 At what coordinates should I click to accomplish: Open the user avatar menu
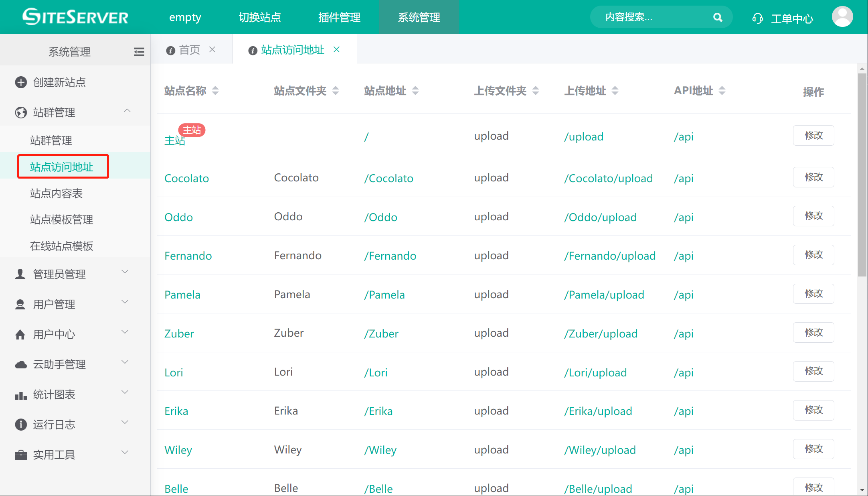[842, 17]
